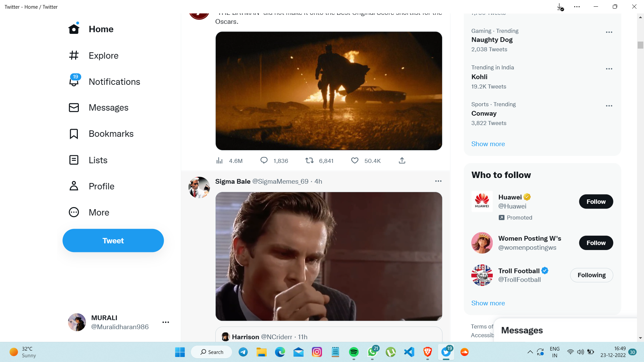Open Instagram from taskbar

[317, 352]
